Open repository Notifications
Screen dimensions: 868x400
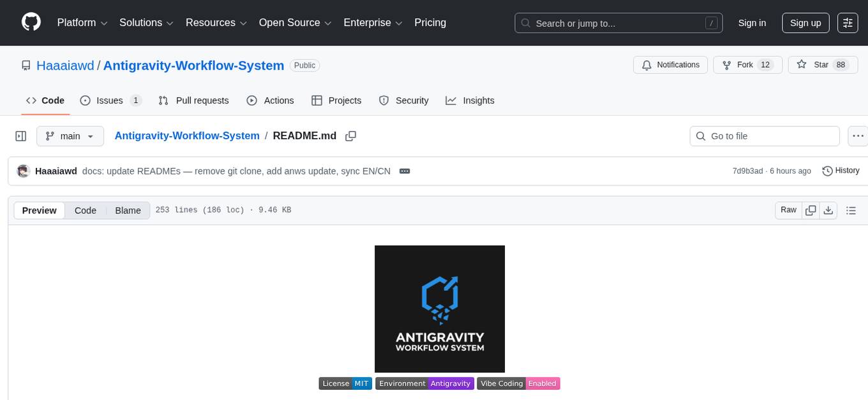670,65
